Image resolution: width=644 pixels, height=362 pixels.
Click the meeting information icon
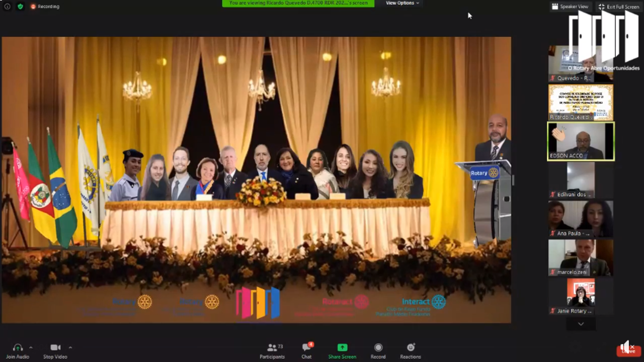tap(8, 7)
